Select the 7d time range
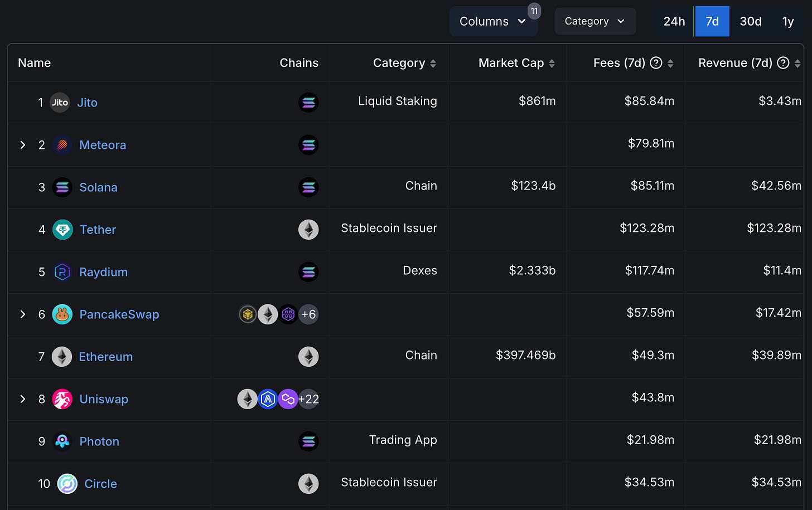Image resolution: width=812 pixels, height=510 pixels. coord(712,21)
